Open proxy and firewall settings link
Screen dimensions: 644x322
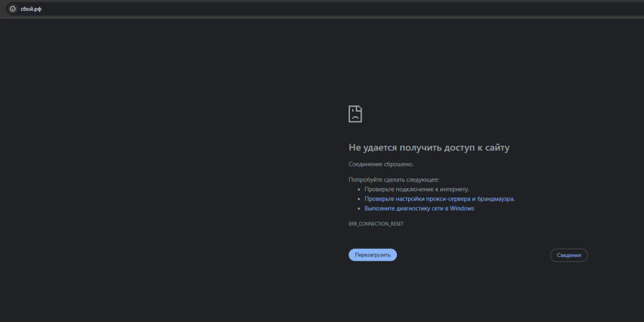pyautogui.click(x=440, y=199)
